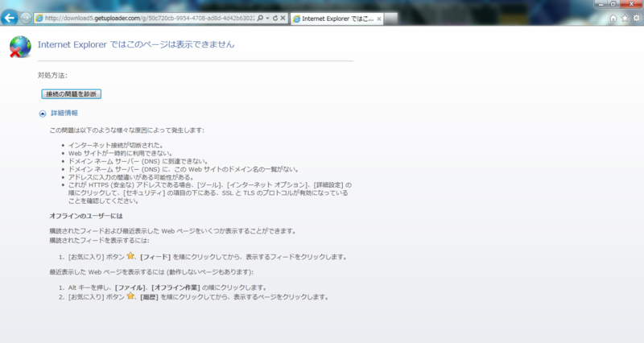Go back with the blue Back arrow
Viewport: 644px width, 343px height.
point(9,18)
